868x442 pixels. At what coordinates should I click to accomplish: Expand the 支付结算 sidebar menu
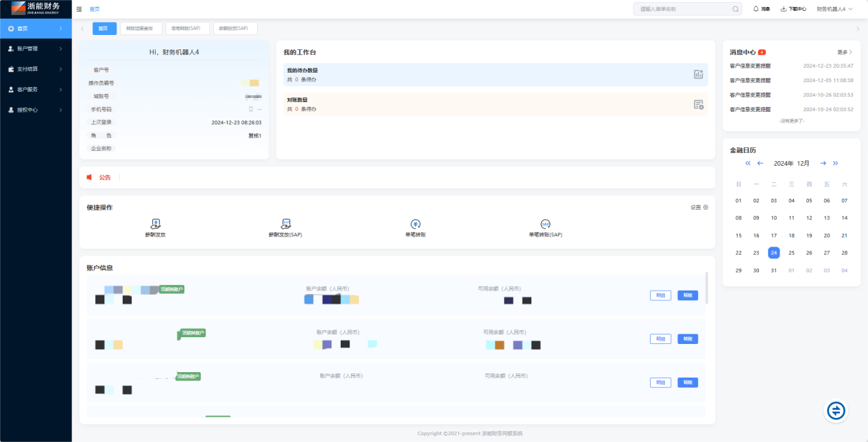[36, 69]
